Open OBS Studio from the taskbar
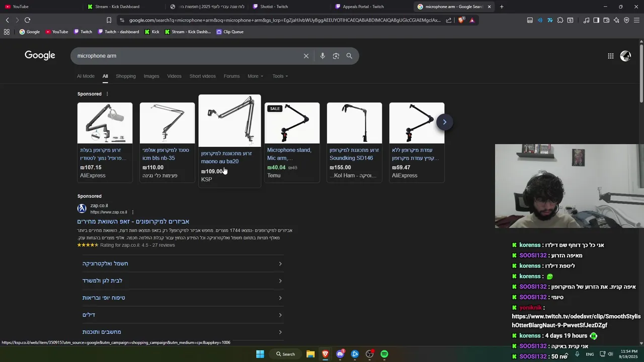The width and height of the screenshot is (644, 362). point(370,354)
